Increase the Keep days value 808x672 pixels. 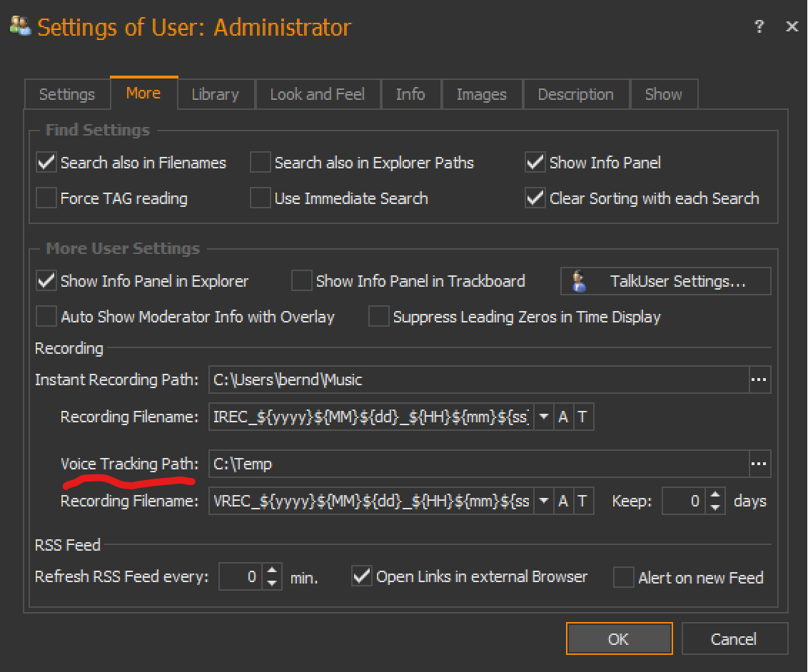click(x=716, y=495)
